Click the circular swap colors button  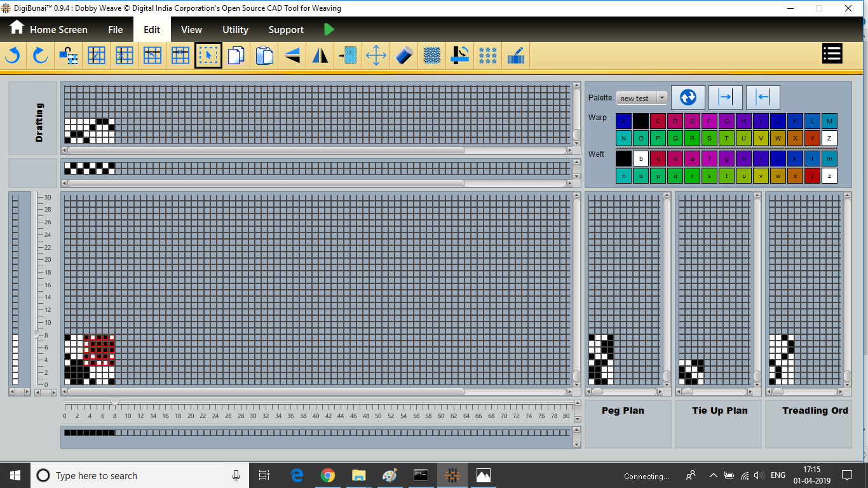pyautogui.click(x=688, y=97)
